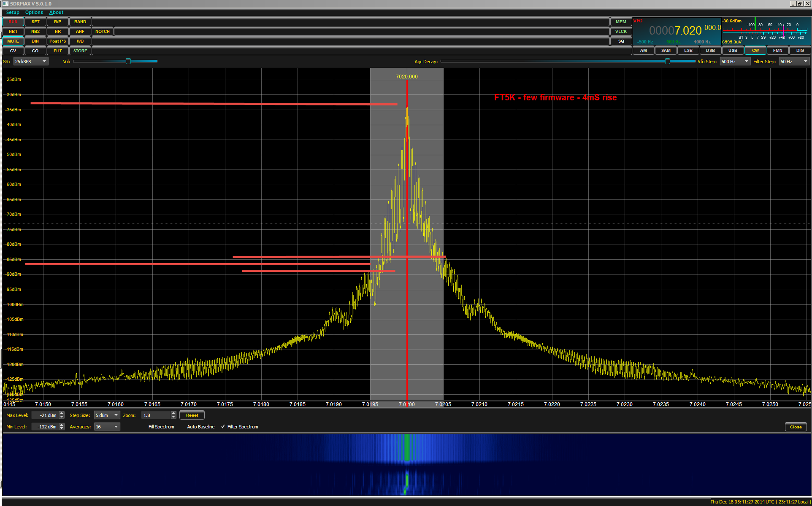The height and width of the screenshot is (506, 812).
Task: Click the Reset button
Action: tap(192, 415)
